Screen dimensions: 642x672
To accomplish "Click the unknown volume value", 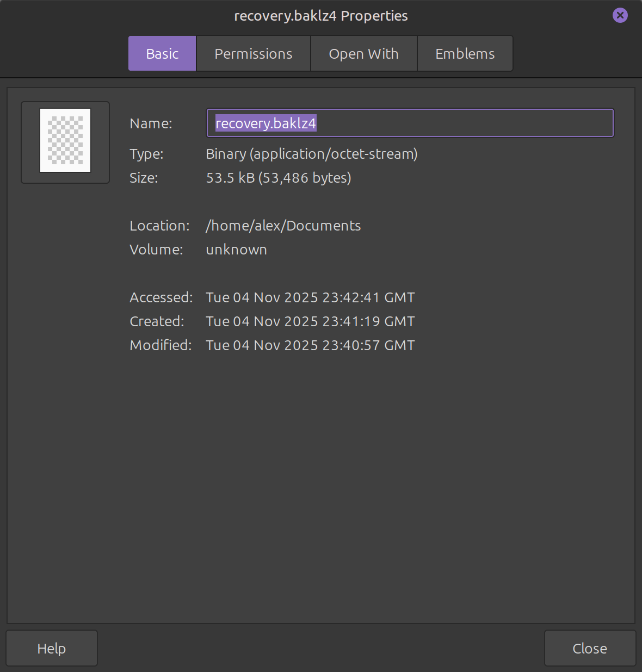I will point(236,250).
